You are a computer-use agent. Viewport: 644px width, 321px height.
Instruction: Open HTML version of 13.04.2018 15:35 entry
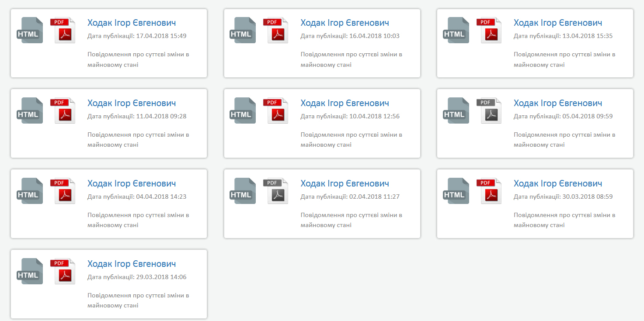[456, 30]
